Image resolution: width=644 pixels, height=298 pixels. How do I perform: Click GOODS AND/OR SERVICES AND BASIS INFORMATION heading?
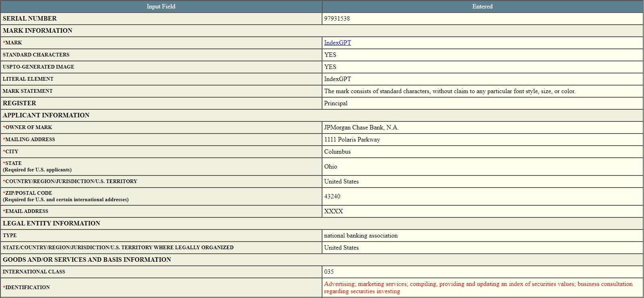coord(87,260)
